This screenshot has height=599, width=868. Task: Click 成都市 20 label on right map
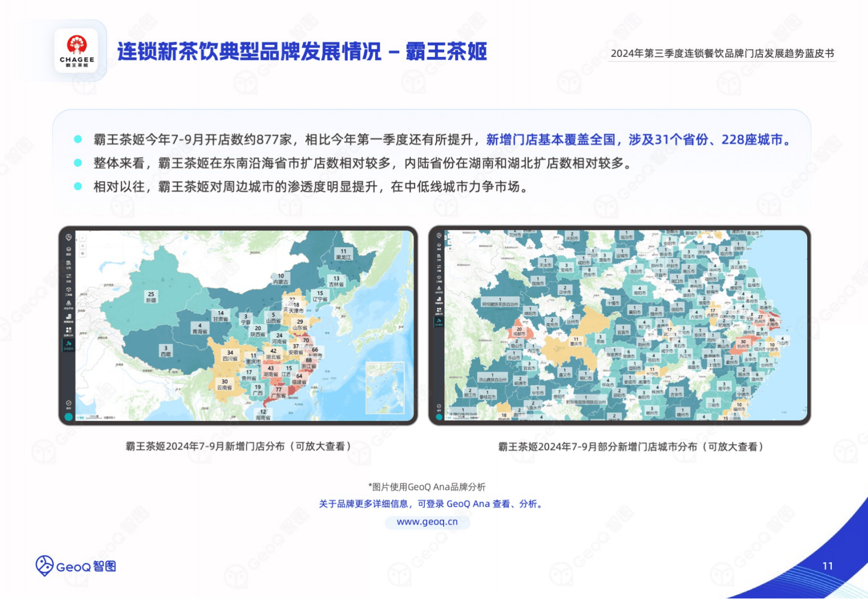coord(519,331)
